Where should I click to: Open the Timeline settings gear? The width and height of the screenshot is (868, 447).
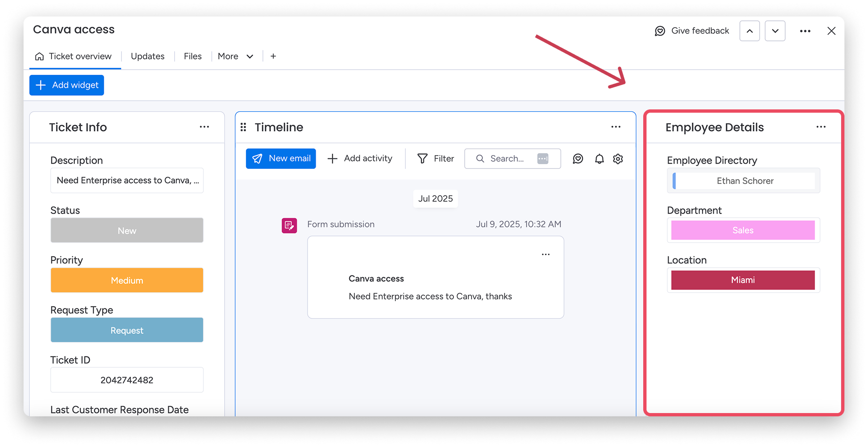pyautogui.click(x=618, y=159)
